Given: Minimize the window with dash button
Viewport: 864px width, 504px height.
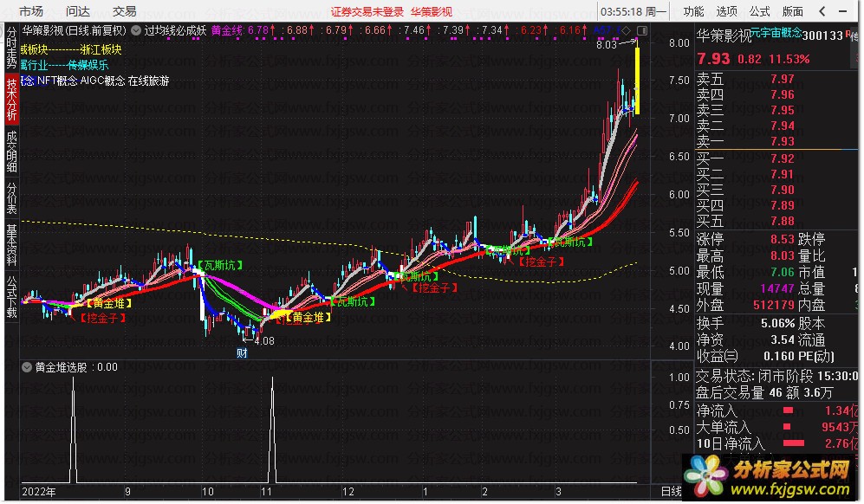Looking at the screenshot, I should pyautogui.click(x=842, y=11).
